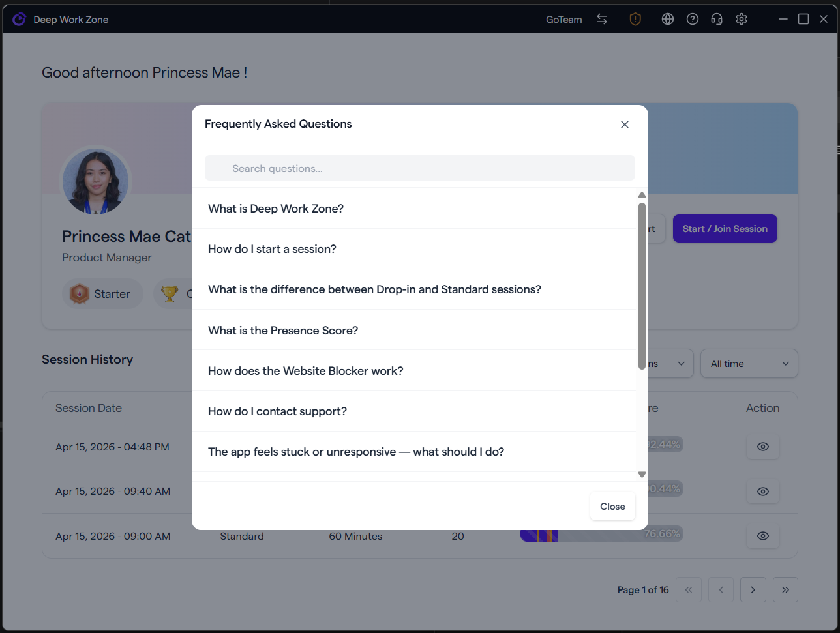Go to the next page of session history

coord(753,590)
